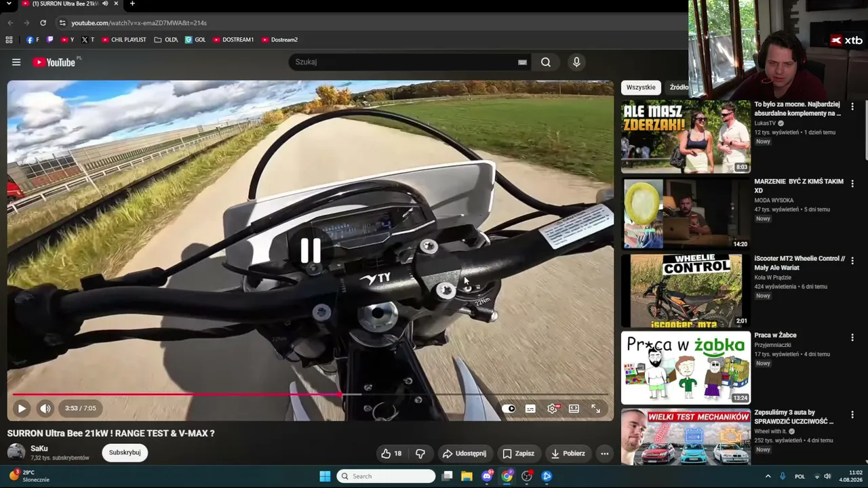The image size is (868, 488).
Task: Open the browser apps grid shortcut
Action: pos(9,40)
